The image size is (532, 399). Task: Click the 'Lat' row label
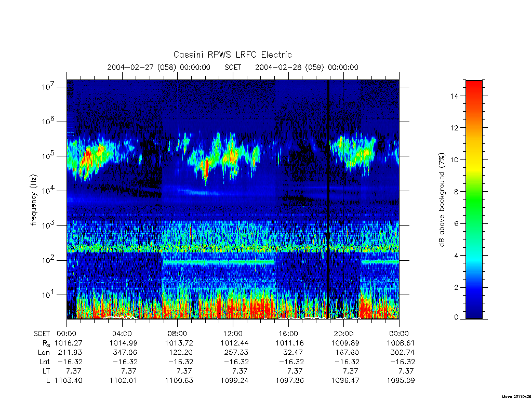click(x=45, y=362)
